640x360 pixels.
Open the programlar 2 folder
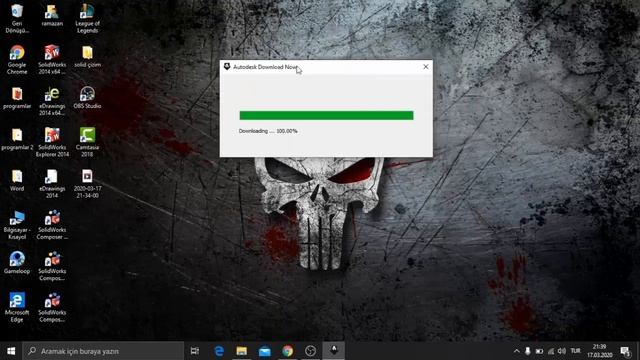click(17, 139)
